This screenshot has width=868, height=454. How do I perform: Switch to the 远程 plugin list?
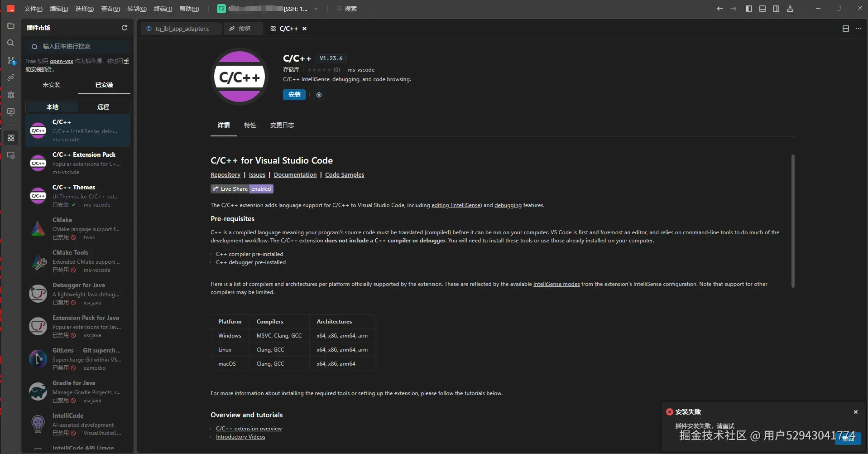click(x=103, y=107)
